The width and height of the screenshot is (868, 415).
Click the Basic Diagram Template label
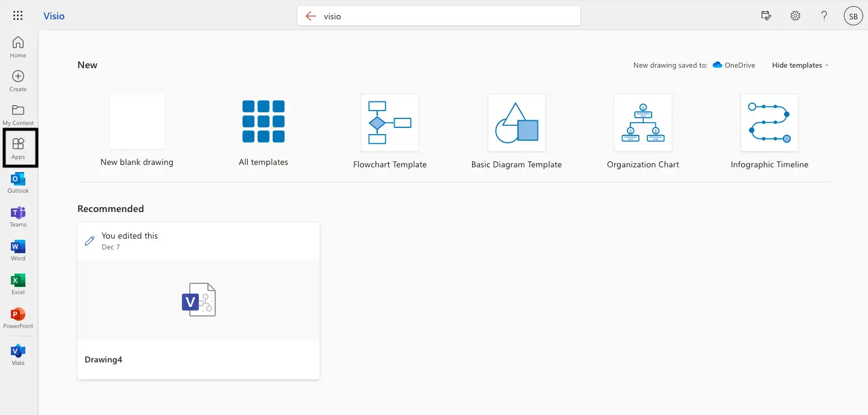pyautogui.click(x=517, y=164)
